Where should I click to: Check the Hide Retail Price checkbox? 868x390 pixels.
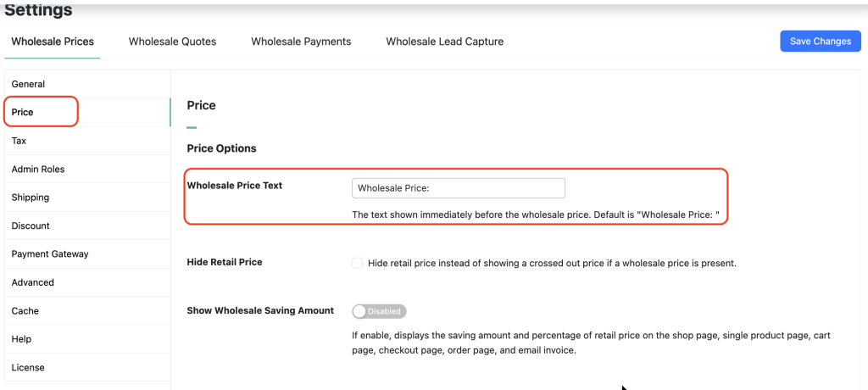pyautogui.click(x=357, y=263)
